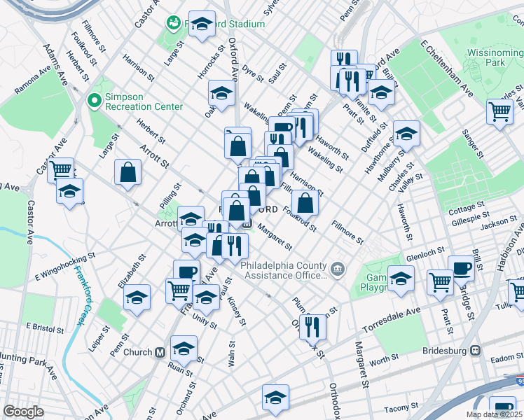The width and height of the screenshot is (524, 420).
Task: Open the coffee cup marker above Frankford Ave cart
Action: pos(187,269)
